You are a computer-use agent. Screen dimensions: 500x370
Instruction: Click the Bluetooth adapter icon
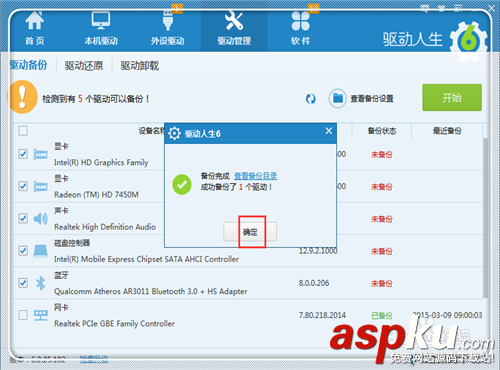point(41,283)
